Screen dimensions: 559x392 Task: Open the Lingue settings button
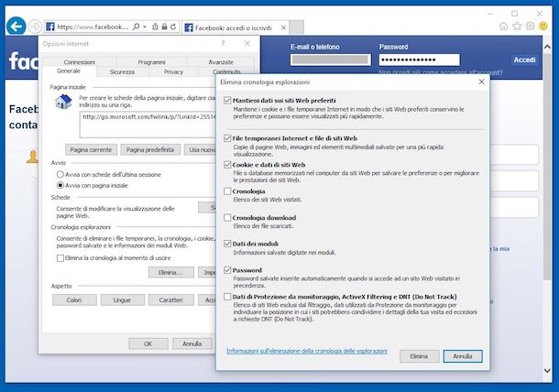122,300
